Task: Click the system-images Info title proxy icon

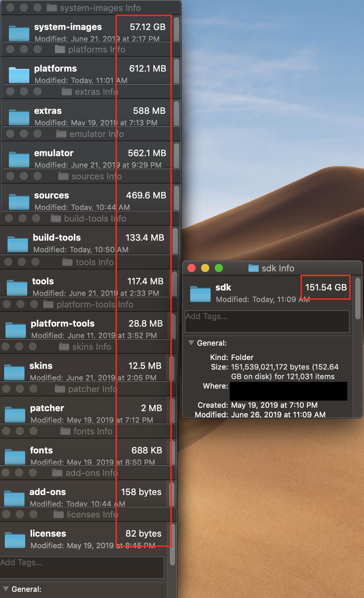Action: (x=52, y=8)
